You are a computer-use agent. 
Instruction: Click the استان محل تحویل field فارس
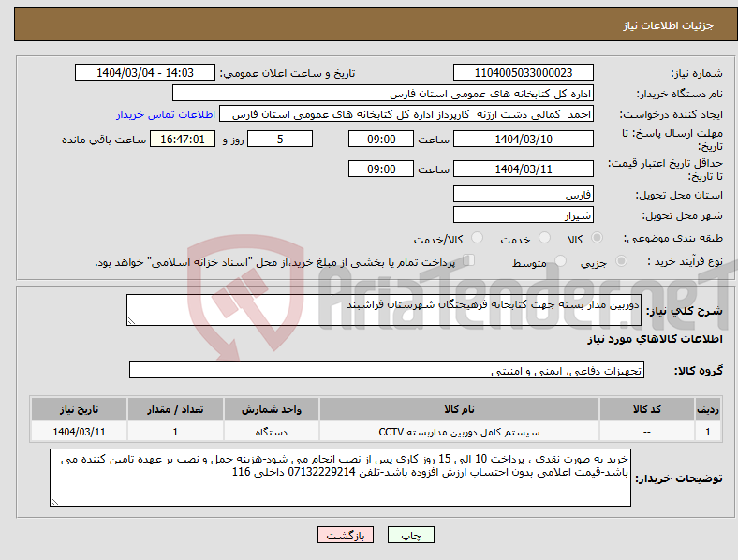[523, 194]
